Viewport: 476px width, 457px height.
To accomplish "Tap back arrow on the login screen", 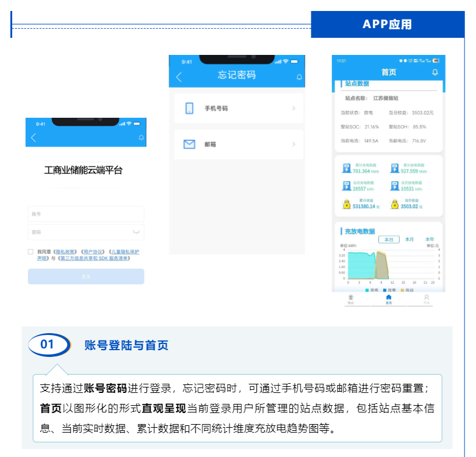I will click(x=34, y=138).
